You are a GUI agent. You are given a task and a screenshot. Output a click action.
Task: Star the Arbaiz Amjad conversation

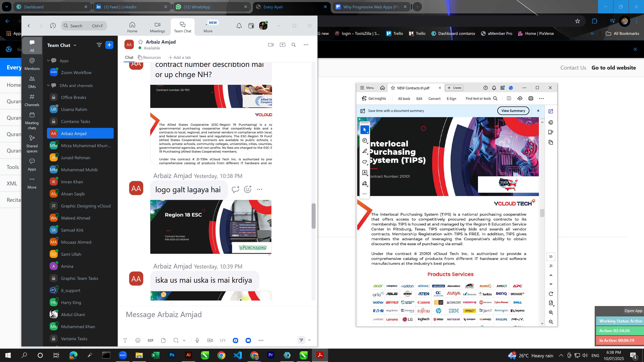pos(141,42)
